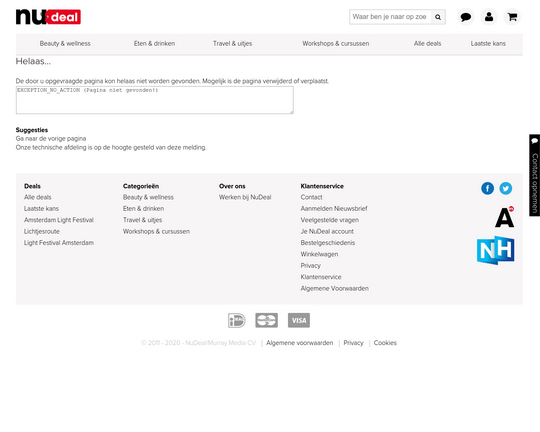Open the shopping cart icon
The width and height of the screenshot is (540, 432).
[x=512, y=17]
